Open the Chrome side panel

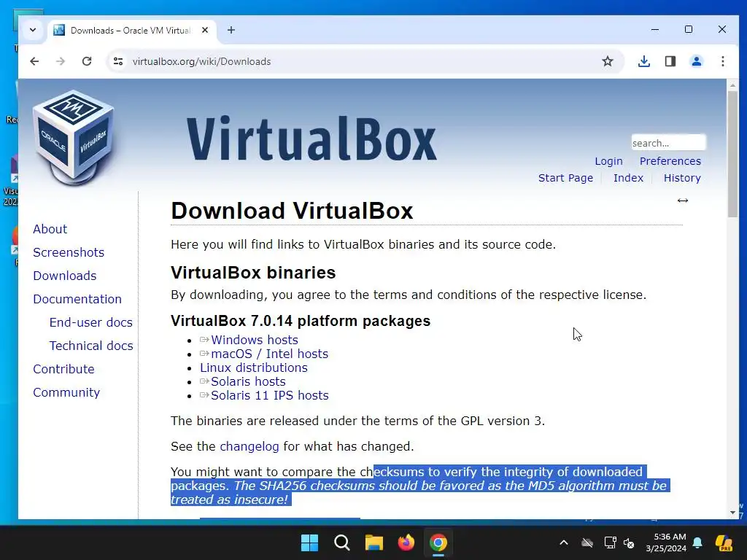(670, 61)
